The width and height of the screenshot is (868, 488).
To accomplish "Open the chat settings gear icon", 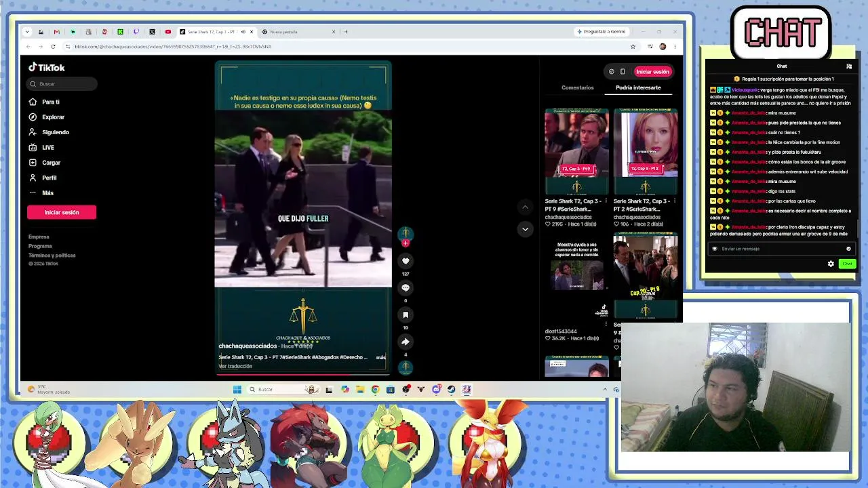I will point(831,264).
